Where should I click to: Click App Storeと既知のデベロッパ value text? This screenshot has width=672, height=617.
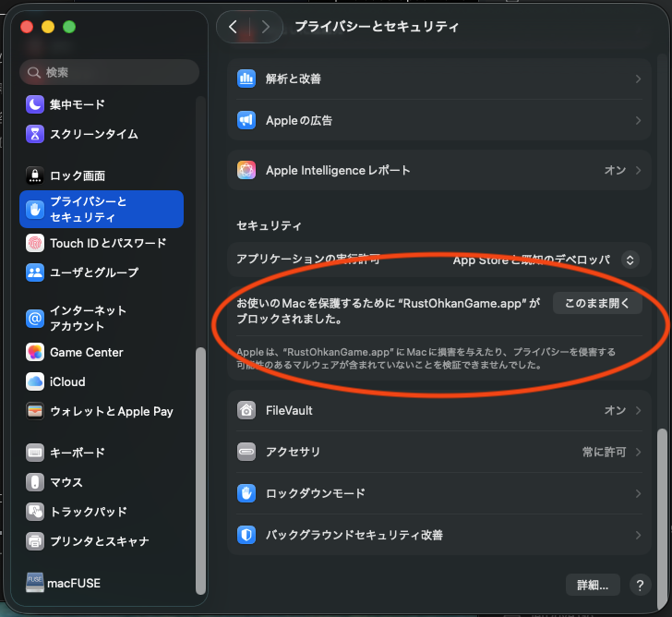(532, 260)
